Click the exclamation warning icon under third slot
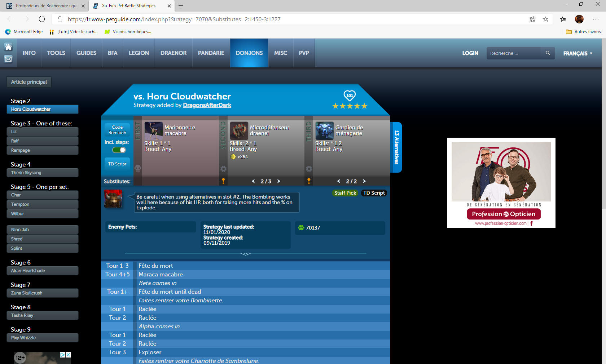This screenshot has width=606, height=364. coord(309,181)
